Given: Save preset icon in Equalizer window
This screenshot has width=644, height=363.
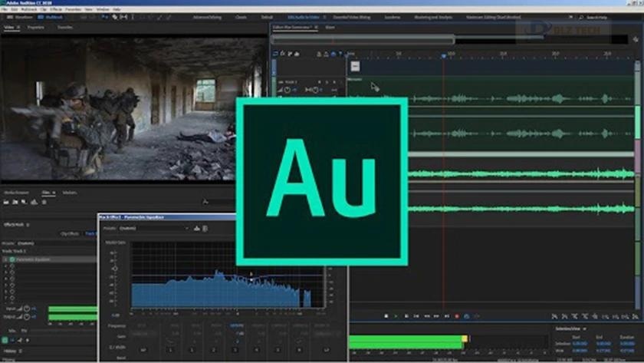Looking at the screenshot, I should tap(197, 228).
